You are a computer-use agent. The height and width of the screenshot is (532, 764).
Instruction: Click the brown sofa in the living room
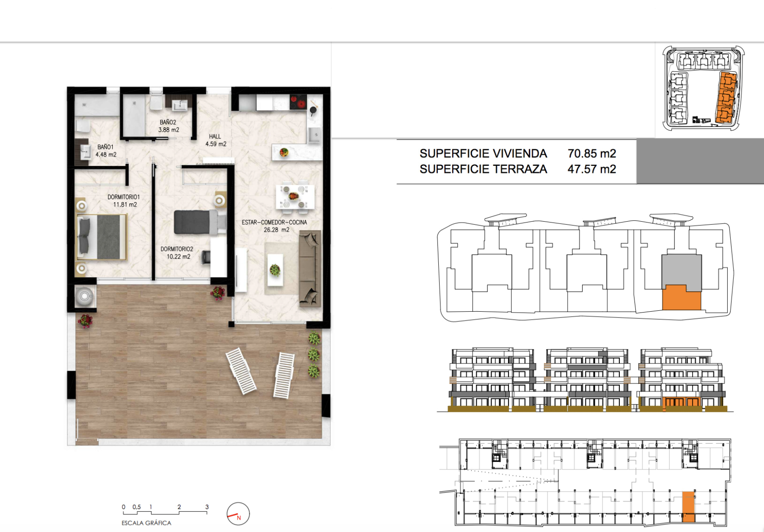pos(310,269)
